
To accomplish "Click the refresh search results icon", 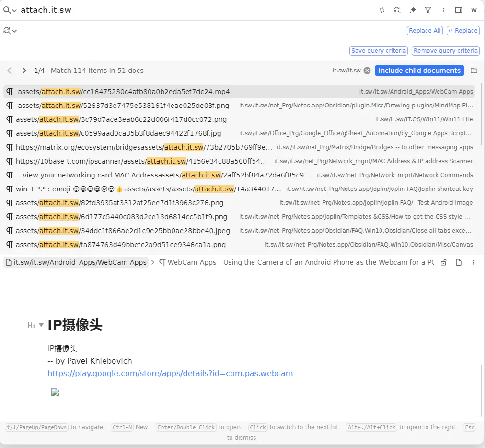I will click(x=382, y=10).
